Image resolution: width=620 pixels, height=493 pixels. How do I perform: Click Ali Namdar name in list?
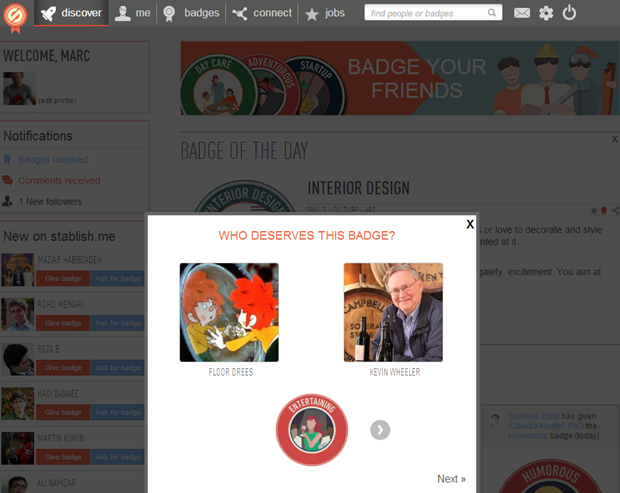pos(57,483)
